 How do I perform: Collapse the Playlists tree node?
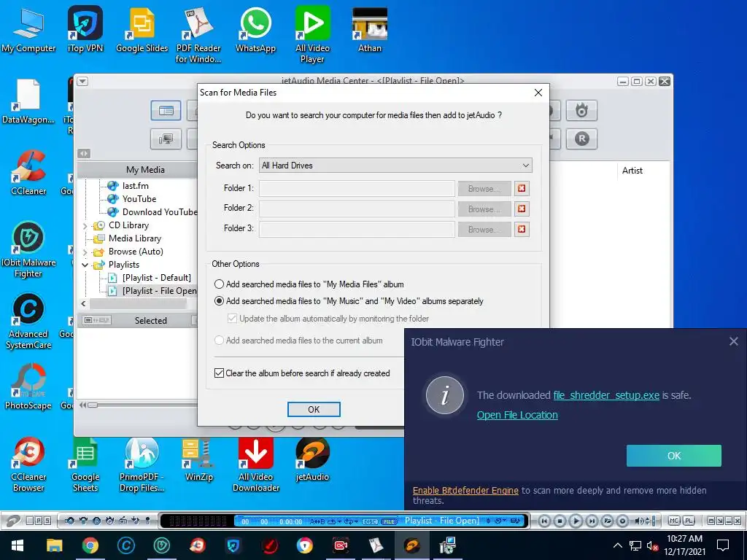[x=85, y=265]
